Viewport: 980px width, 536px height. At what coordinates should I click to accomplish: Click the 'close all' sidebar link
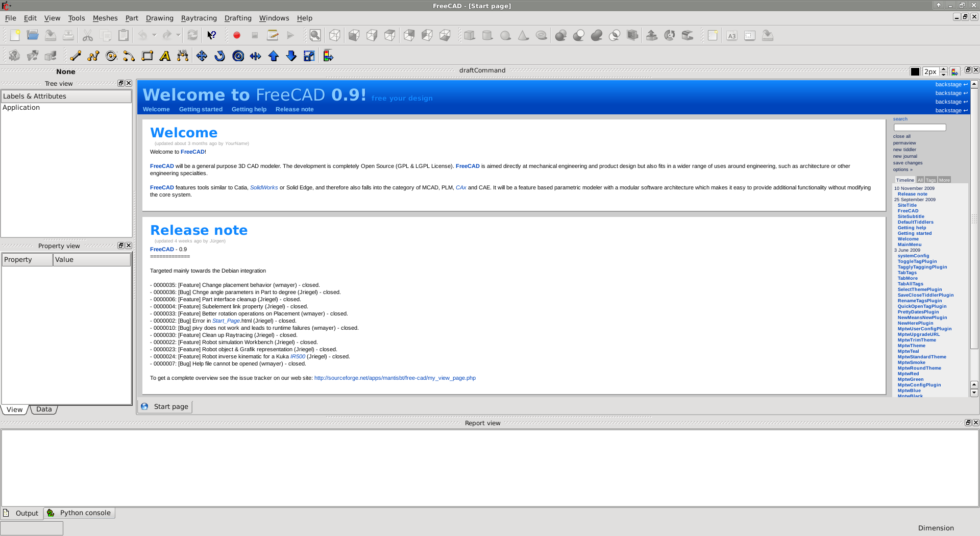pyautogui.click(x=902, y=136)
